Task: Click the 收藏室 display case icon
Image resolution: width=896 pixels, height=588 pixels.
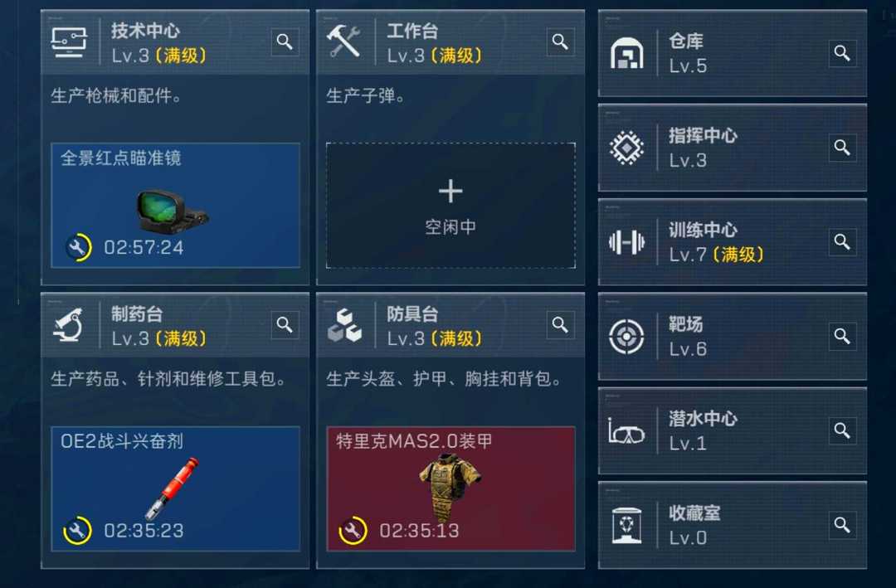Action: pyautogui.click(x=627, y=525)
